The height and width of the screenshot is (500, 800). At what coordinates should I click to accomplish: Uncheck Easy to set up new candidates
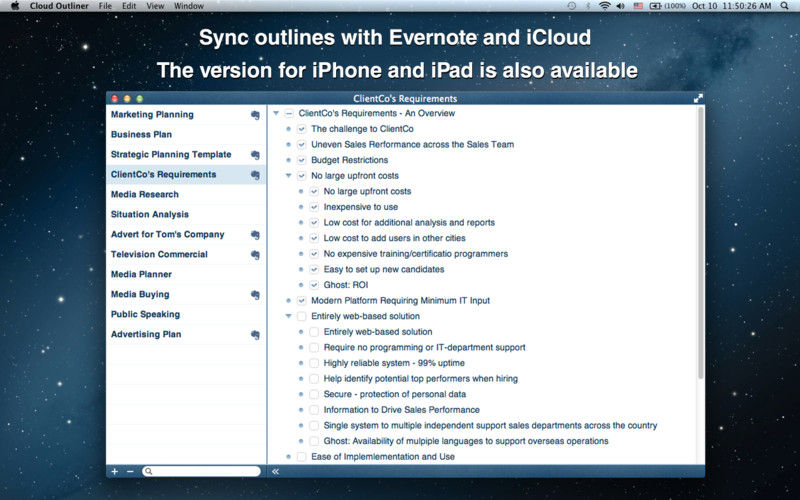pyautogui.click(x=314, y=269)
